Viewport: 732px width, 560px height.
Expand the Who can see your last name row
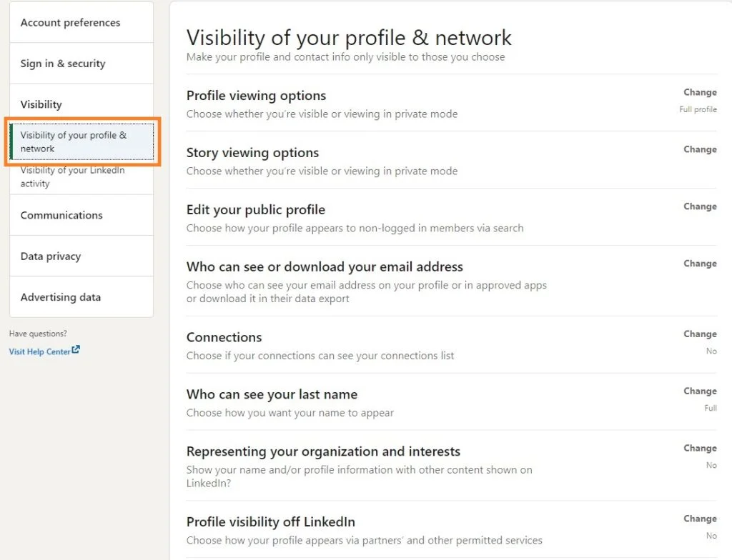[x=272, y=394]
